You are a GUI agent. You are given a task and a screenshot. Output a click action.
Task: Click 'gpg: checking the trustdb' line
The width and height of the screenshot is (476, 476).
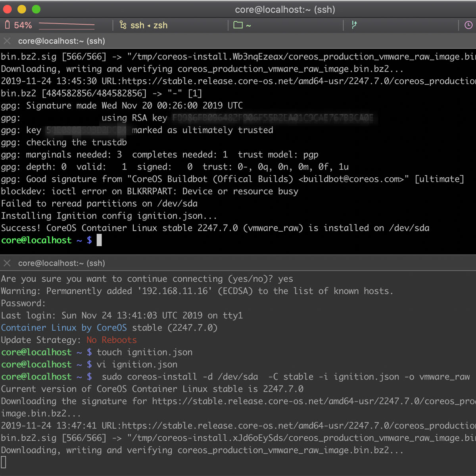coord(64,142)
